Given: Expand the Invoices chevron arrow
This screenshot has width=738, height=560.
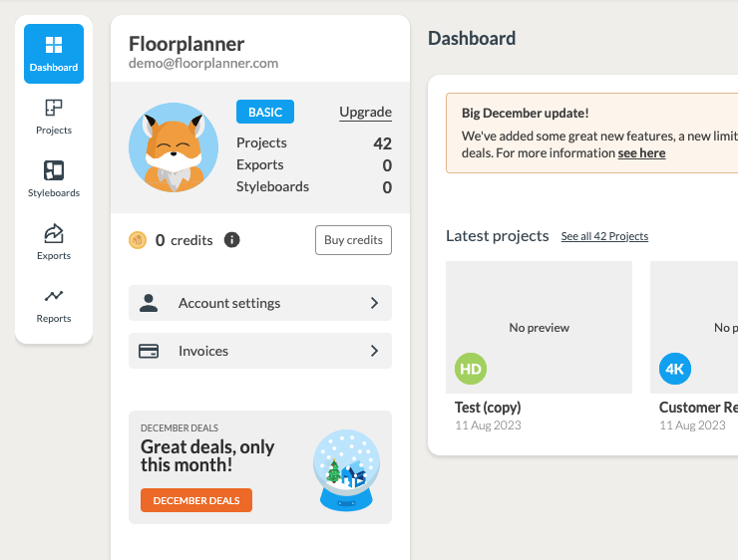Looking at the screenshot, I should 374,351.
